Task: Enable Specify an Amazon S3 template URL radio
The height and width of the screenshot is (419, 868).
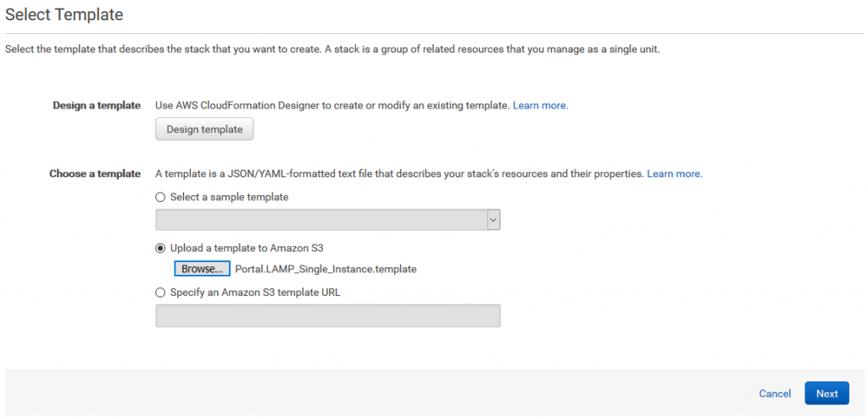Action: 160,292
